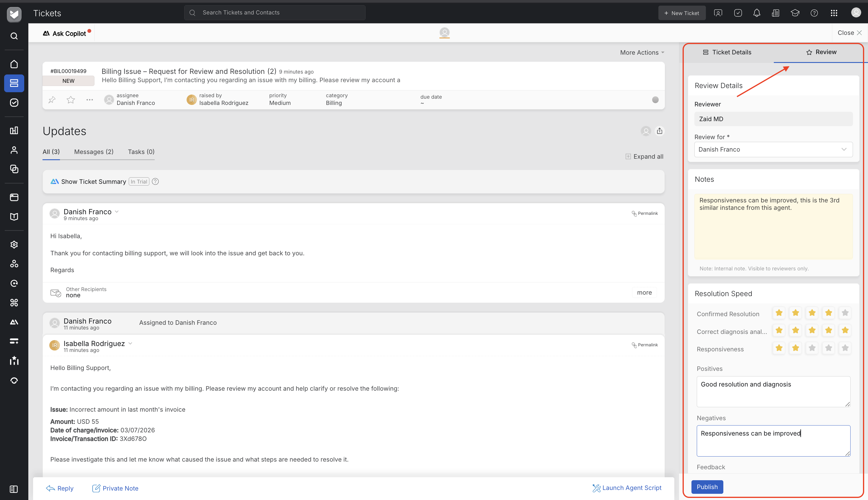This screenshot has height=500, width=868.
Task: Click the app logo at top left
Action: (14, 14)
